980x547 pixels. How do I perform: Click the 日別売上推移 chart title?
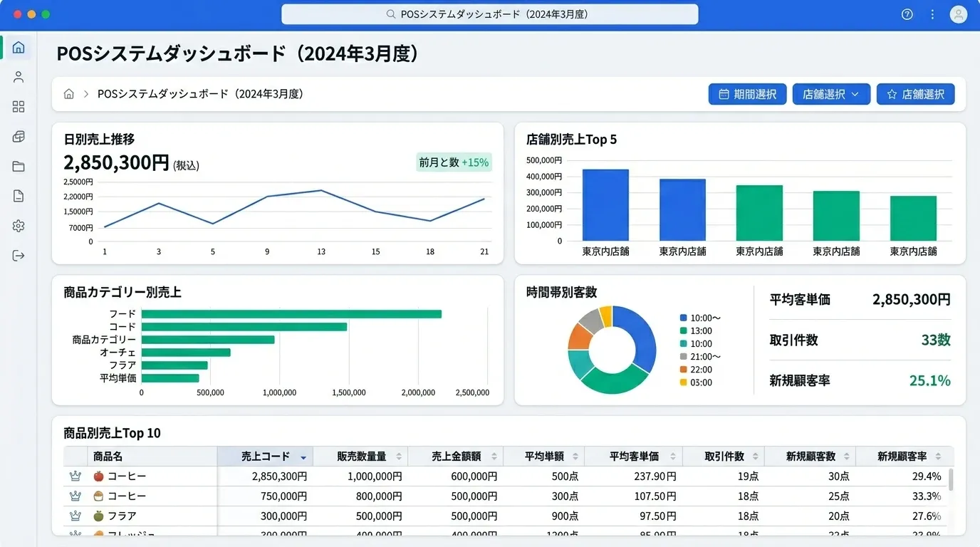click(x=99, y=140)
